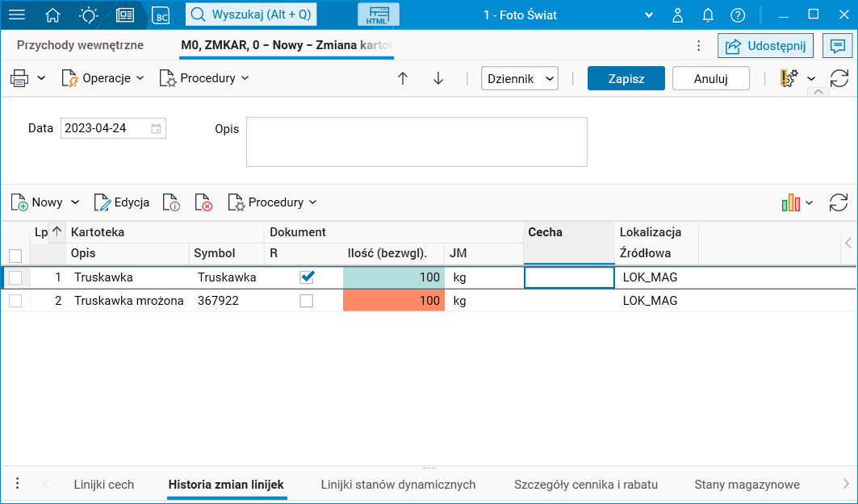The width and height of the screenshot is (858, 504).
Task: Click the Cecha column header
Action: (569, 243)
